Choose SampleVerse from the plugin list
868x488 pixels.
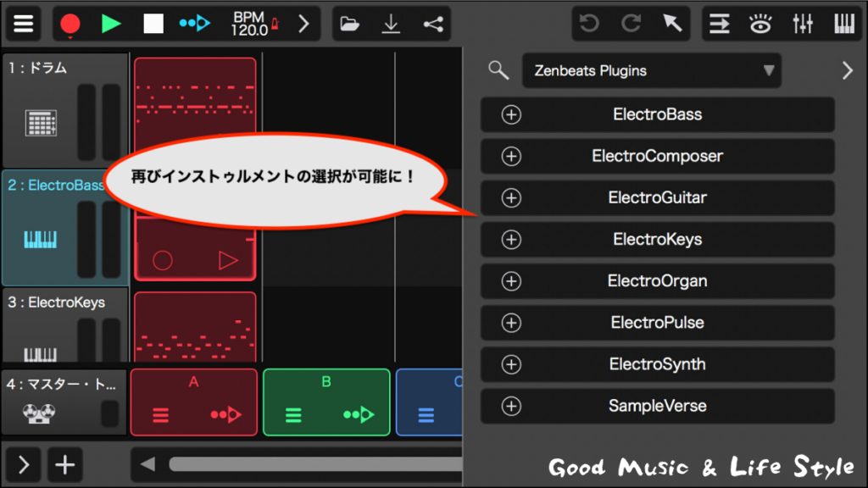(657, 406)
